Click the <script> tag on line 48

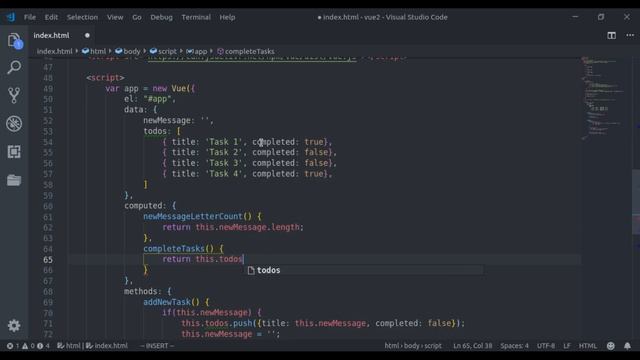pyautogui.click(x=105, y=78)
